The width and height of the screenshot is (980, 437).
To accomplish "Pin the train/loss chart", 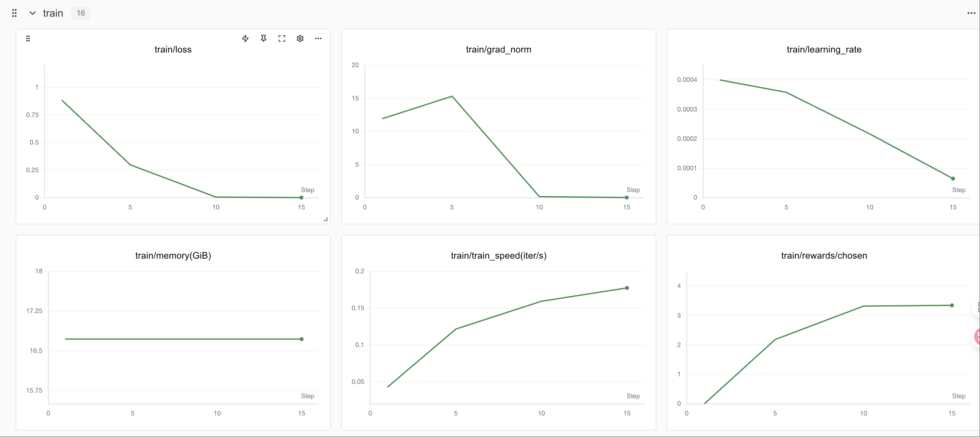I will click(264, 38).
